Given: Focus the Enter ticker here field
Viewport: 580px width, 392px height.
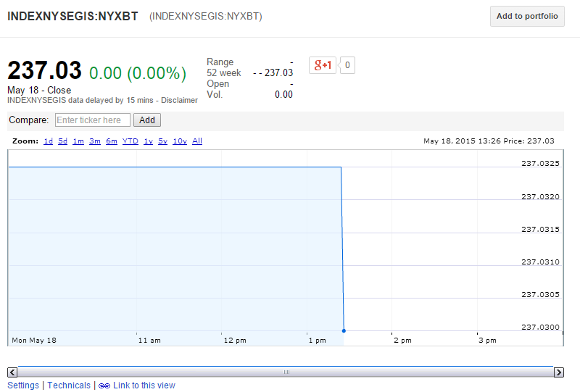Looking at the screenshot, I should pyautogui.click(x=93, y=120).
